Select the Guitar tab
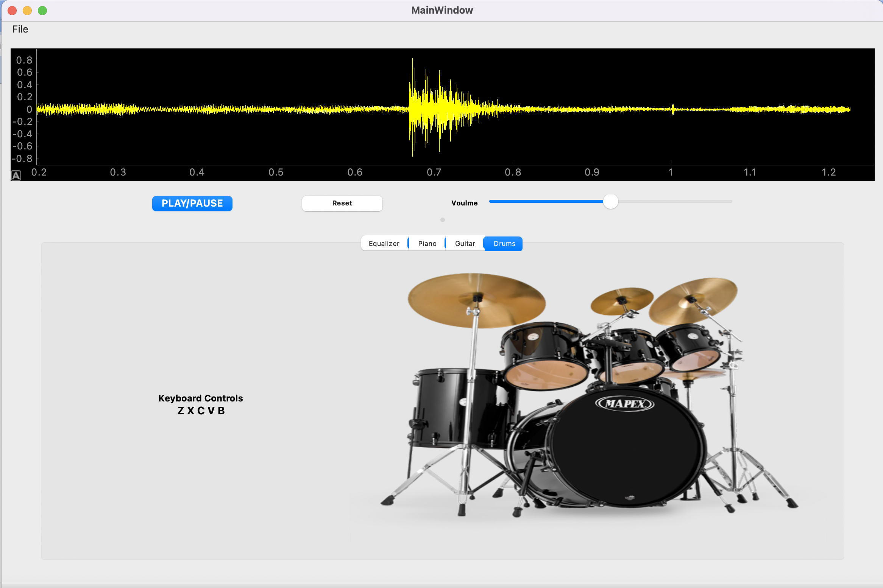This screenshot has height=588, width=883. click(x=465, y=244)
